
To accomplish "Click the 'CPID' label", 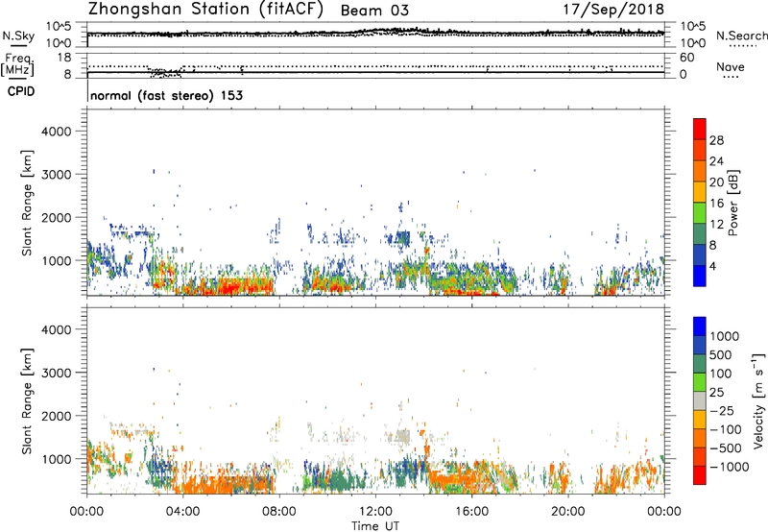I will (x=21, y=91).
